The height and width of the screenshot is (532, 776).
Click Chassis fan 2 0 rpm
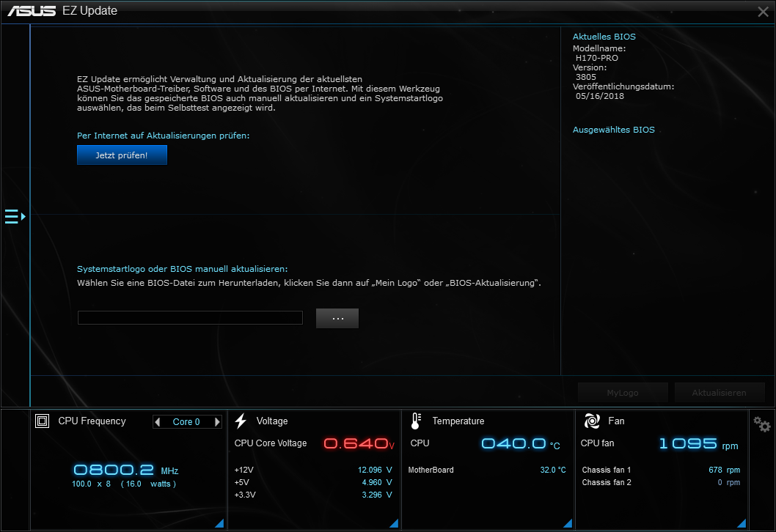click(728, 482)
